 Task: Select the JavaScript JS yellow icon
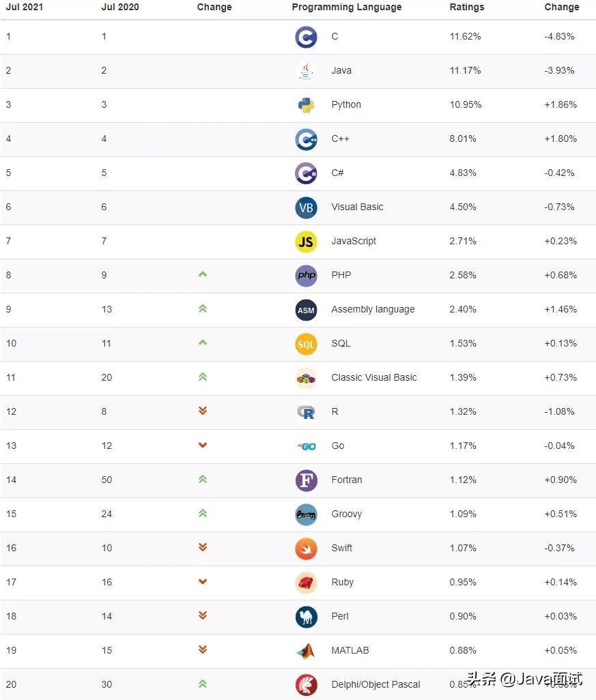306,242
